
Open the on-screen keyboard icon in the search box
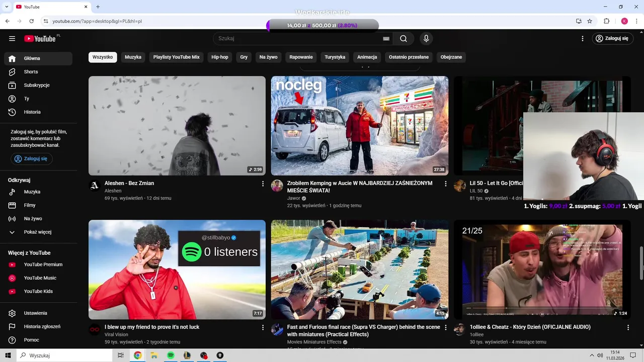pos(386,39)
